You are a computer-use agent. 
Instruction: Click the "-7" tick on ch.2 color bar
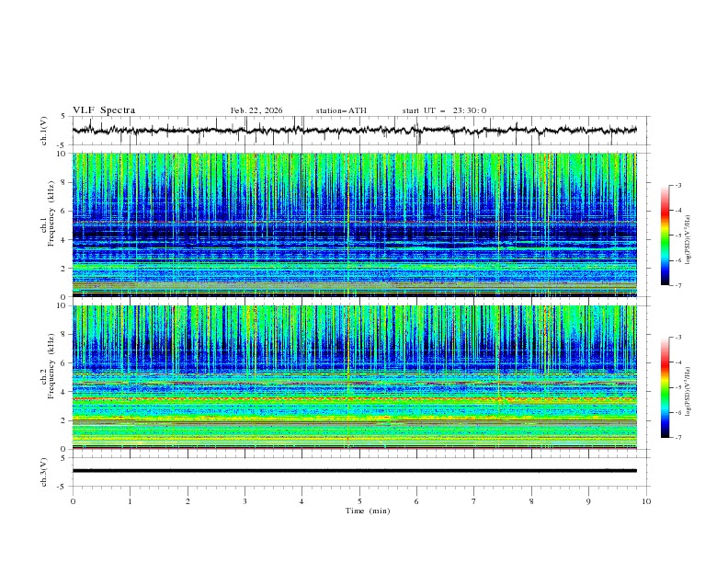point(678,438)
